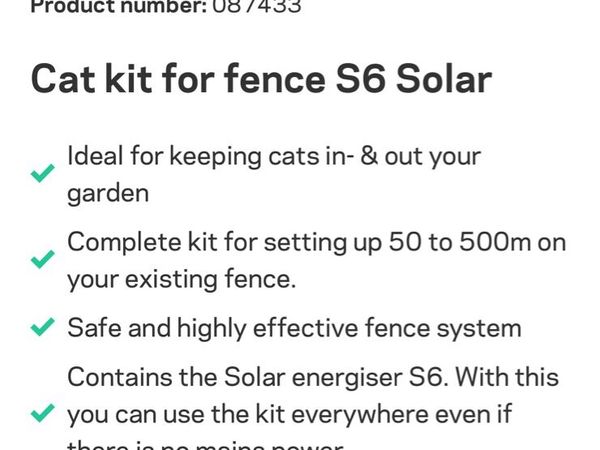Click the 'Safe and highly effective fence system' text
Screen dimensions: 600x450
pos(294,328)
